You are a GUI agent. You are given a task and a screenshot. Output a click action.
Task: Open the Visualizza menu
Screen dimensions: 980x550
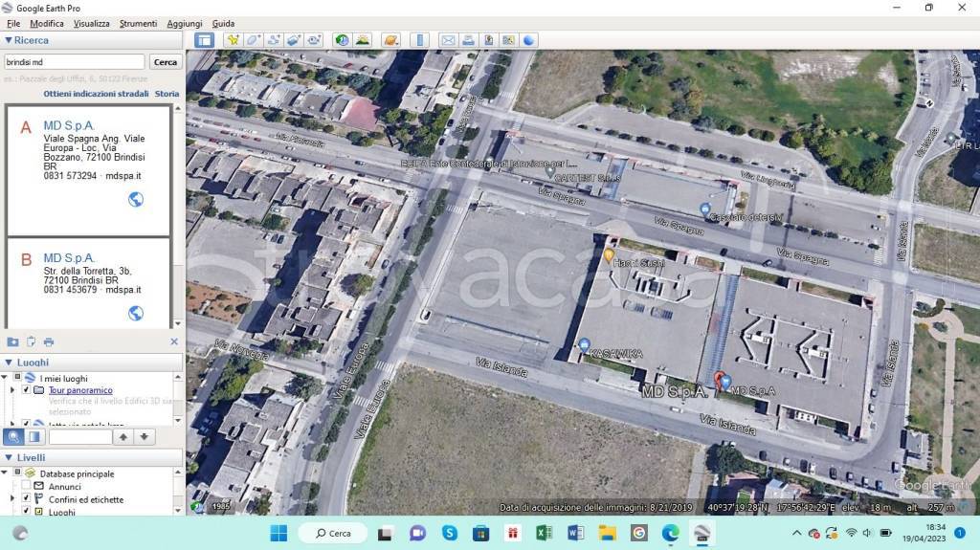[91, 23]
